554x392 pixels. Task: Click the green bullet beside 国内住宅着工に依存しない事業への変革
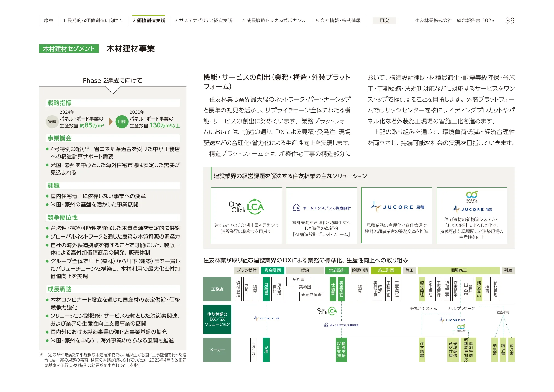[x=47, y=196]
